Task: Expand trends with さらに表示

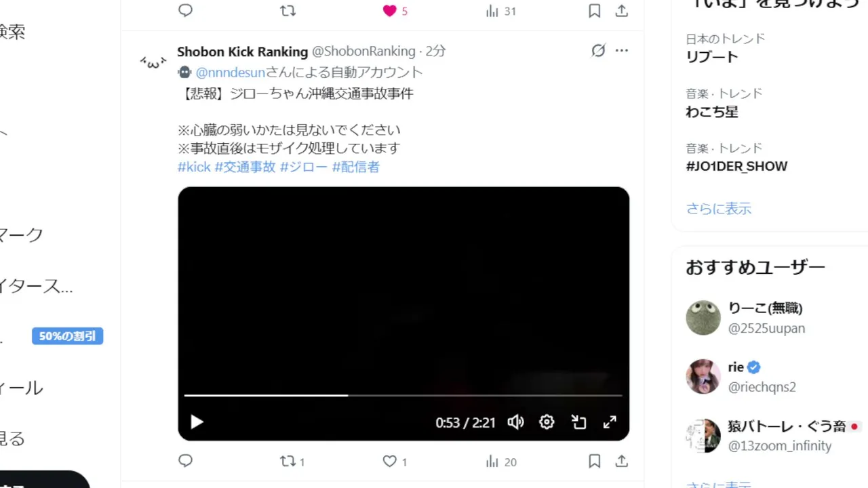Action: point(719,209)
